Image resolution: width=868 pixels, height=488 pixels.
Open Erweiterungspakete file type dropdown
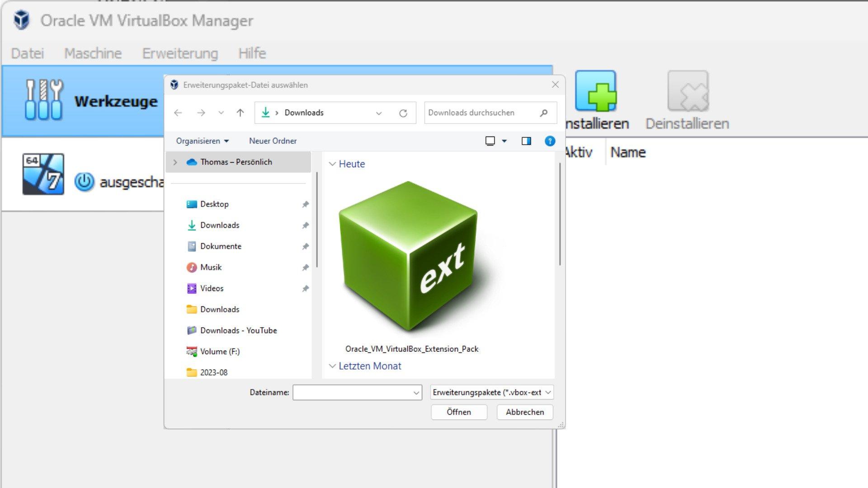(x=492, y=393)
